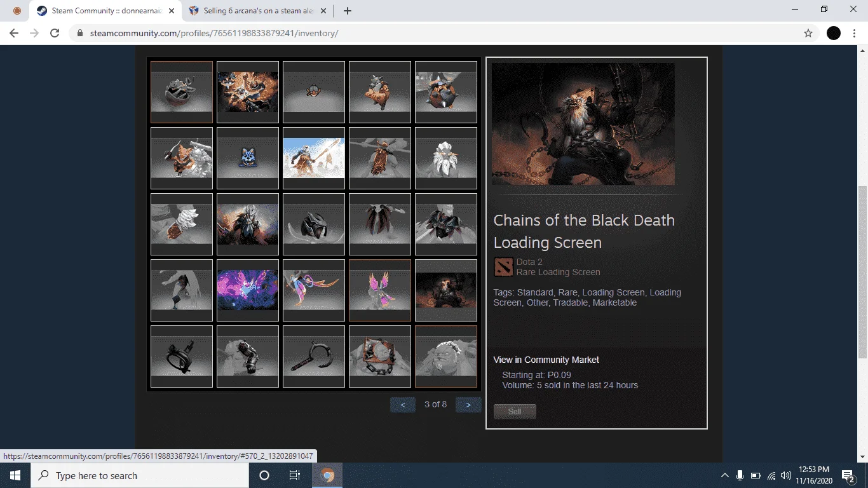Select the white bearded head item
Viewport: 868px width, 488px height.
pos(446,158)
